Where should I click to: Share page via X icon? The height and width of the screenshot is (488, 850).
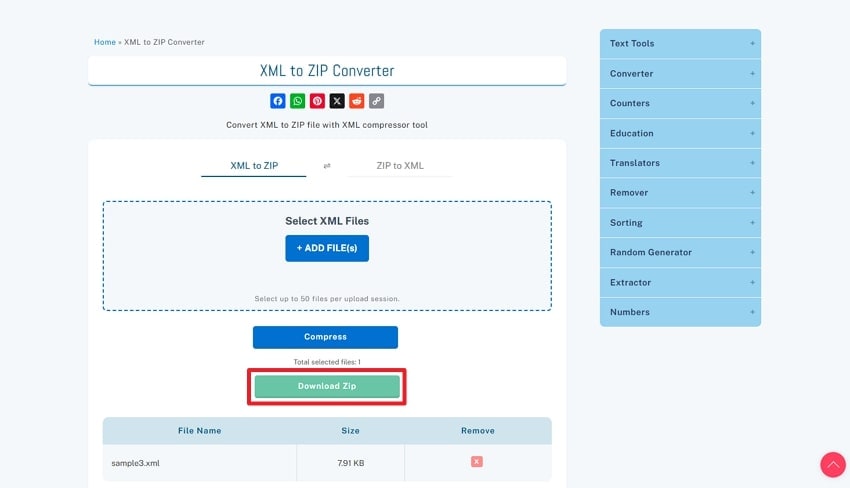coord(337,101)
